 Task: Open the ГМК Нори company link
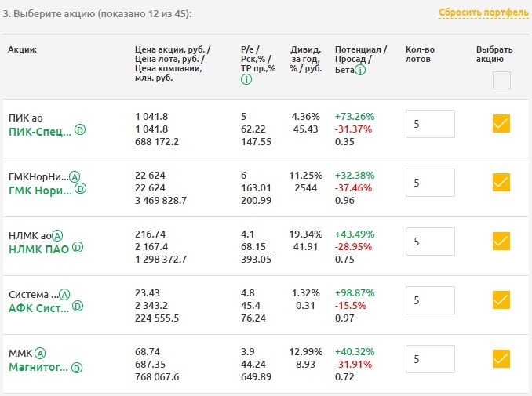38,189
